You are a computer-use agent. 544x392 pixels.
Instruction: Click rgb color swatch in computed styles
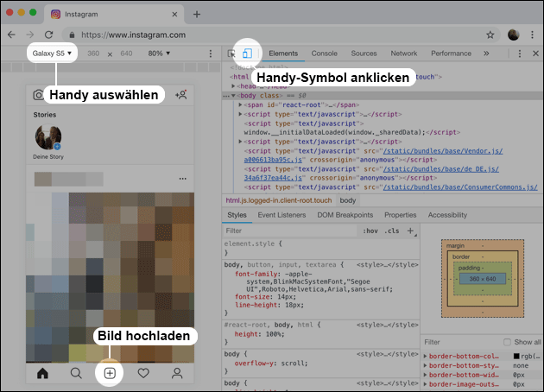[516, 357]
